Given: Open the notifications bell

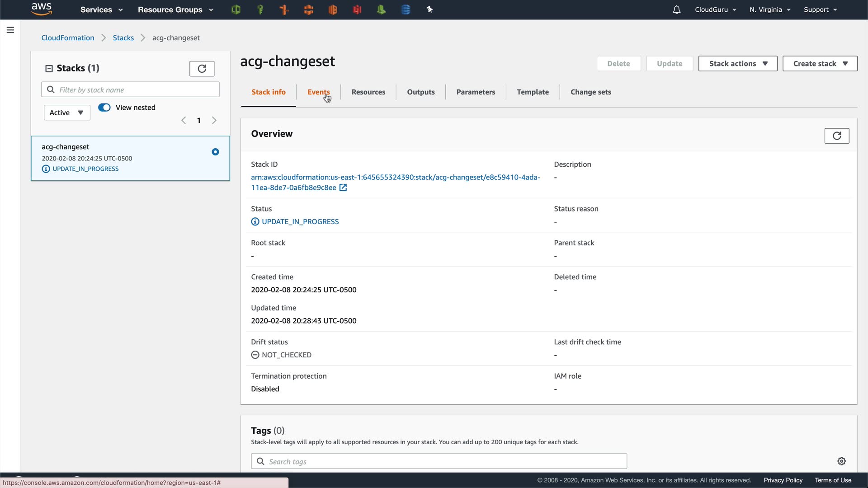Looking at the screenshot, I should [676, 9].
